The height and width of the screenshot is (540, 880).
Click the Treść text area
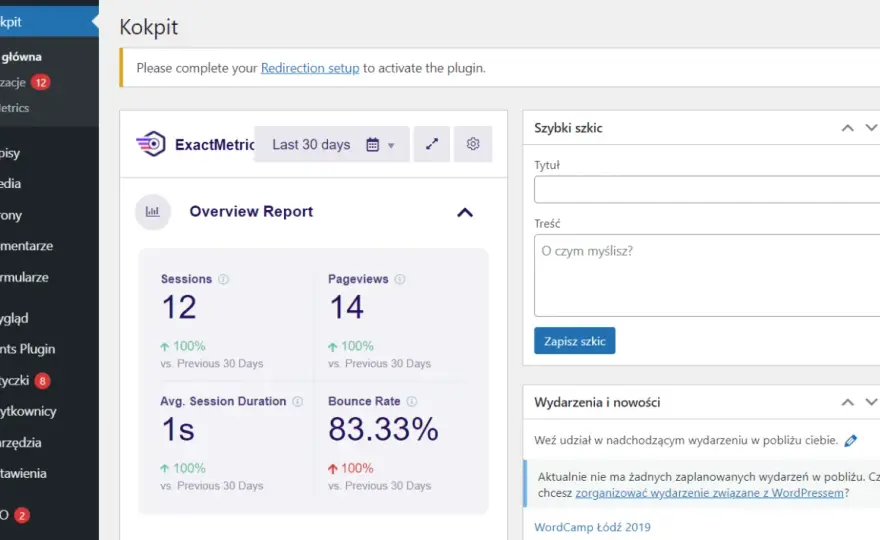coord(707,275)
